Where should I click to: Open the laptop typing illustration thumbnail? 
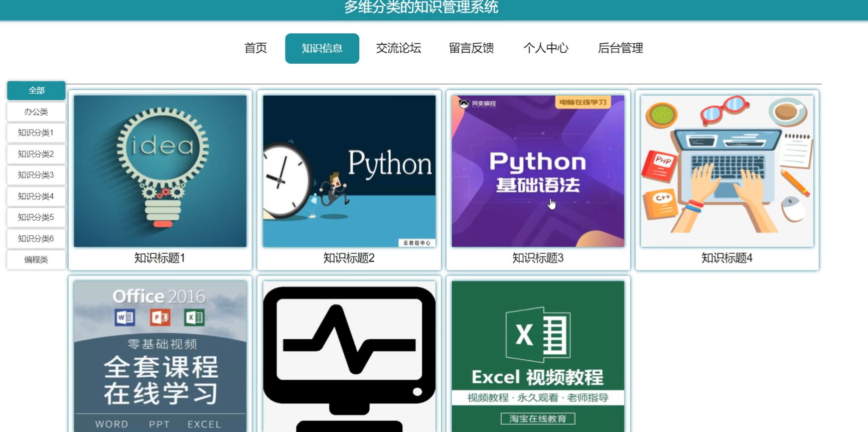pyautogui.click(x=727, y=171)
